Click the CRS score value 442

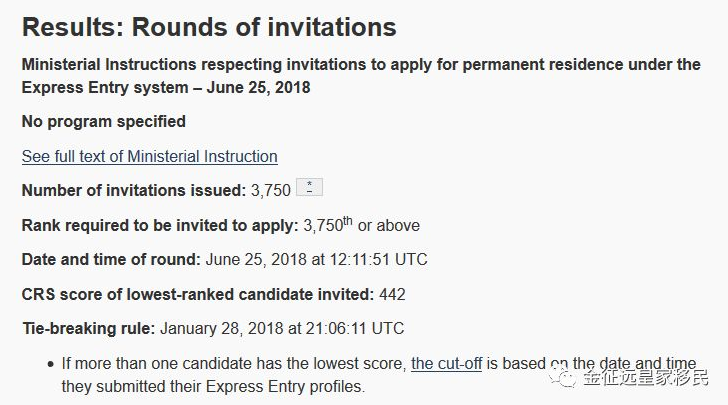tap(392, 294)
